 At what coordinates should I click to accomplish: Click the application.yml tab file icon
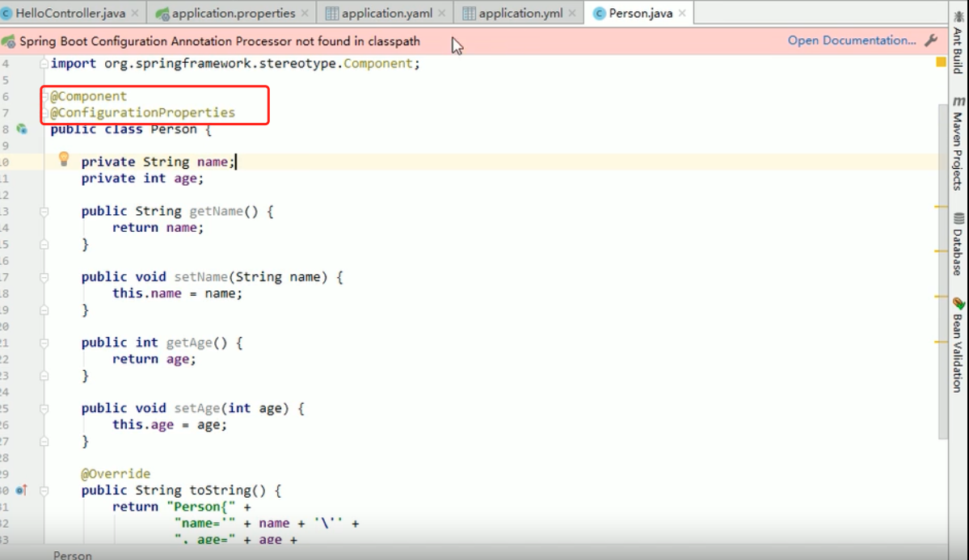[x=469, y=13]
